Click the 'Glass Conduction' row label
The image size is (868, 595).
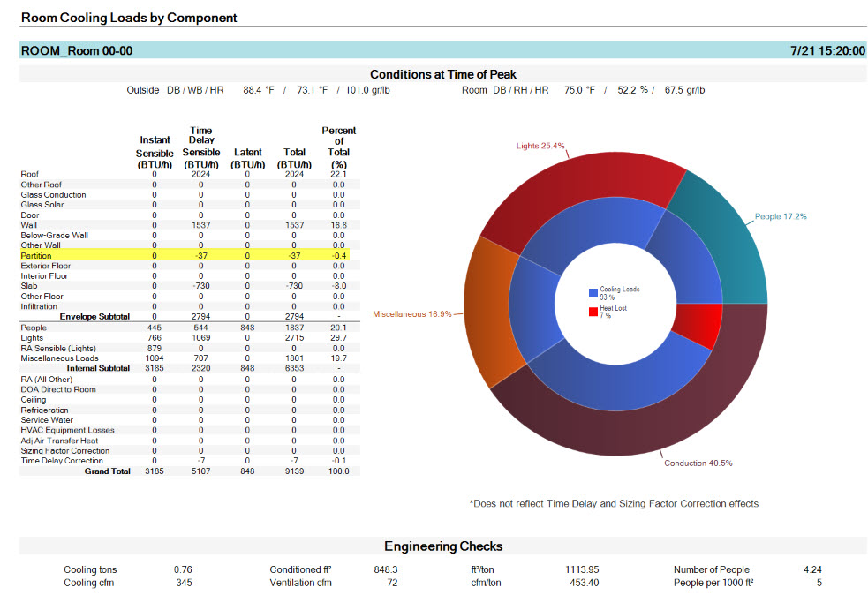point(53,195)
